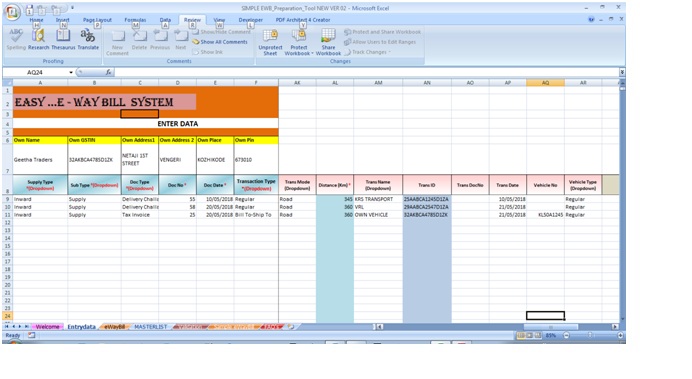Open the Research tool
This screenshot has height=379, width=692.
[38, 39]
